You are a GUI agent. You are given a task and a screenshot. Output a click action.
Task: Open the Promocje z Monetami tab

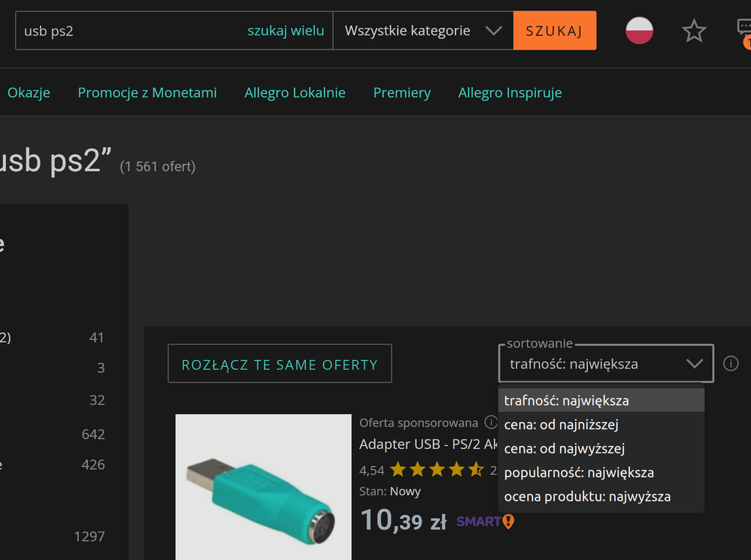147,92
